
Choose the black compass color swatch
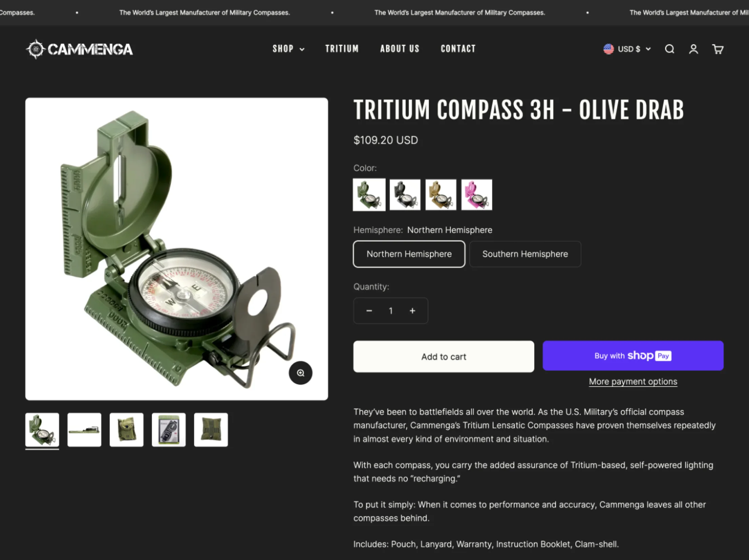(405, 195)
